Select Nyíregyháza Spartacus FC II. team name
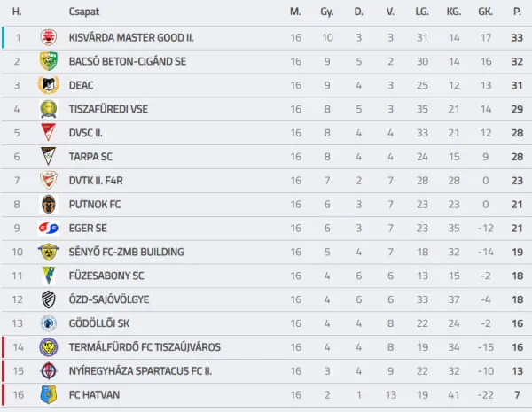 tap(140, 370)
